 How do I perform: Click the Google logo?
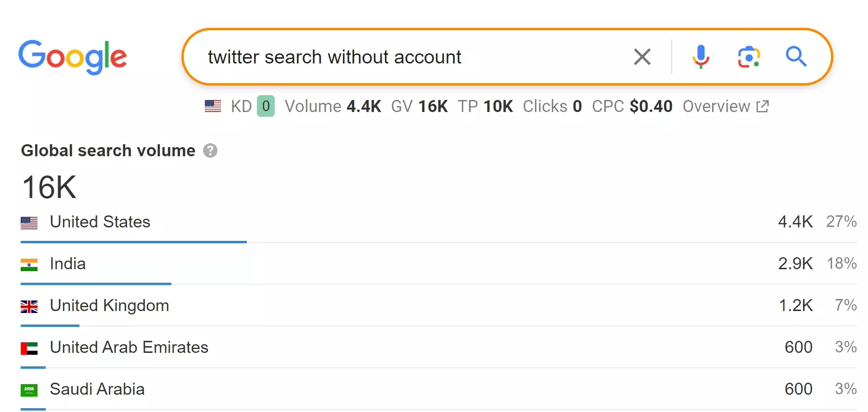click(72, 57)
